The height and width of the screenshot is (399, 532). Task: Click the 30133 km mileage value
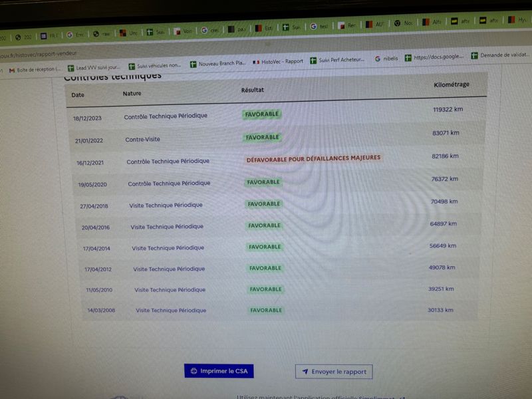[440, 310]
